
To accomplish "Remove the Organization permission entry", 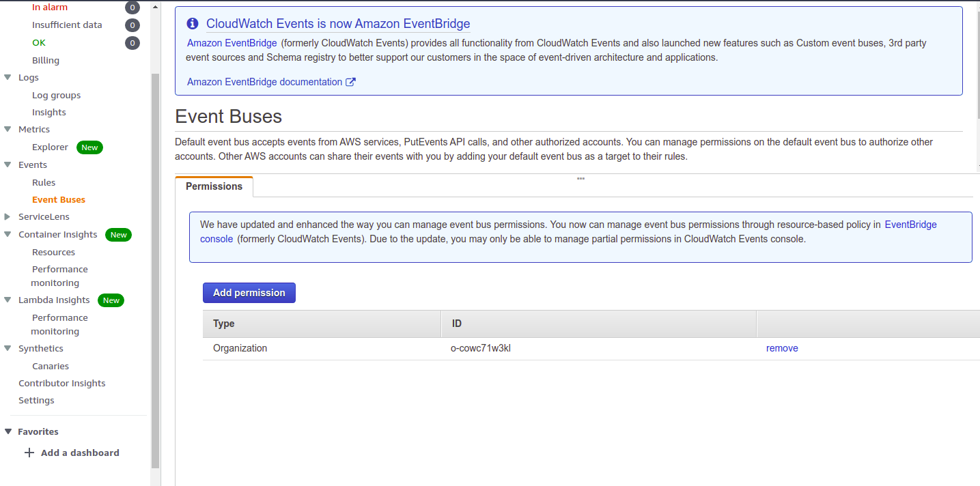I will (782, 348).
